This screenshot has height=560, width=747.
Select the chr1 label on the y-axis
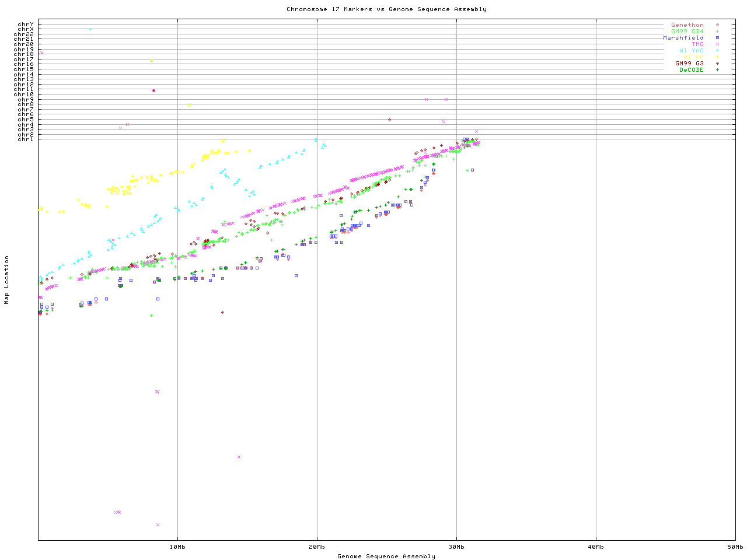click(26, 139)
